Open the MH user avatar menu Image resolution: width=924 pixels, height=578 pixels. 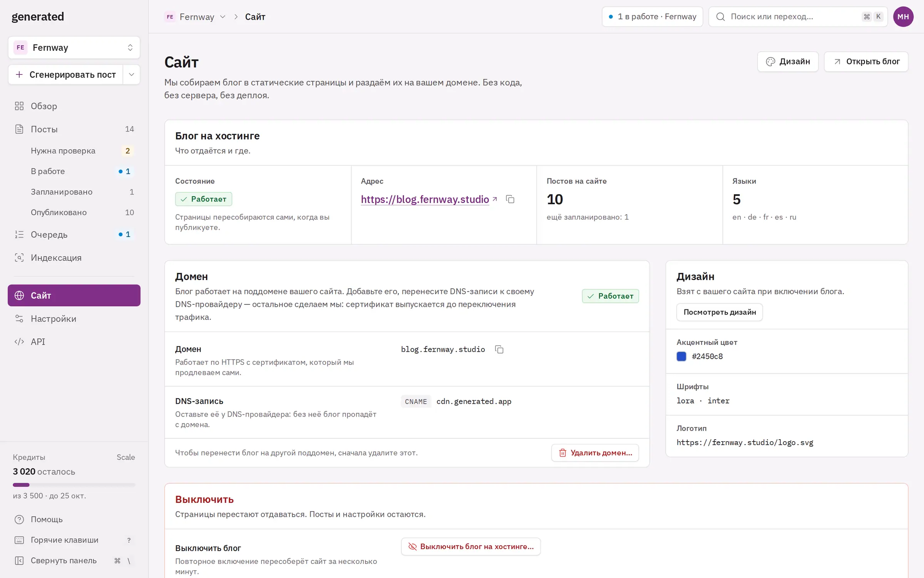click(903, 17)
